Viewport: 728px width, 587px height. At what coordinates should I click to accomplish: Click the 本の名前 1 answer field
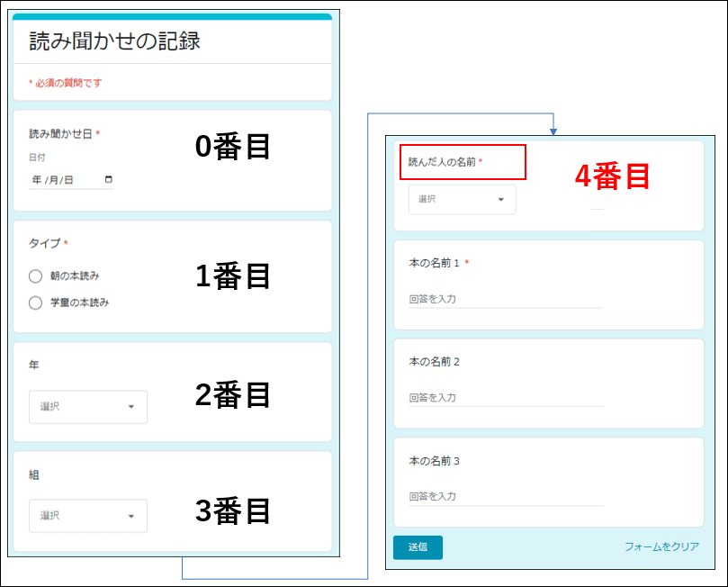[506, 300]
